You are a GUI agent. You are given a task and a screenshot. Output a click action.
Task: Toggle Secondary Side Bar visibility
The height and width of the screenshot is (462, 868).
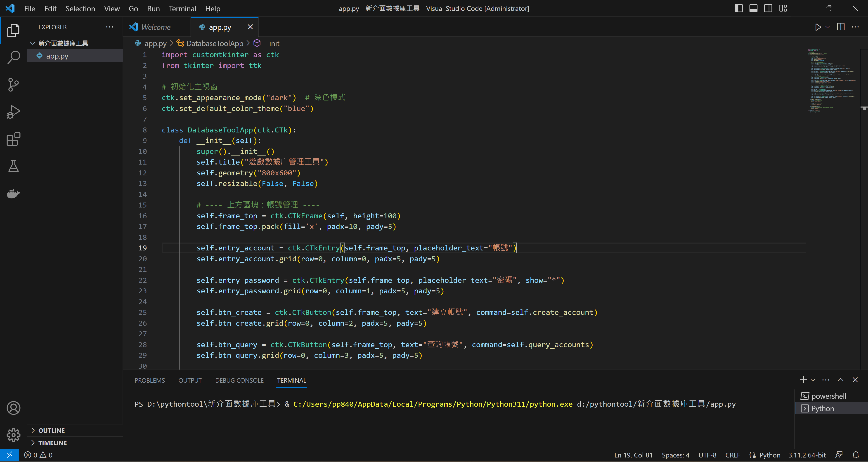[768, 8]
